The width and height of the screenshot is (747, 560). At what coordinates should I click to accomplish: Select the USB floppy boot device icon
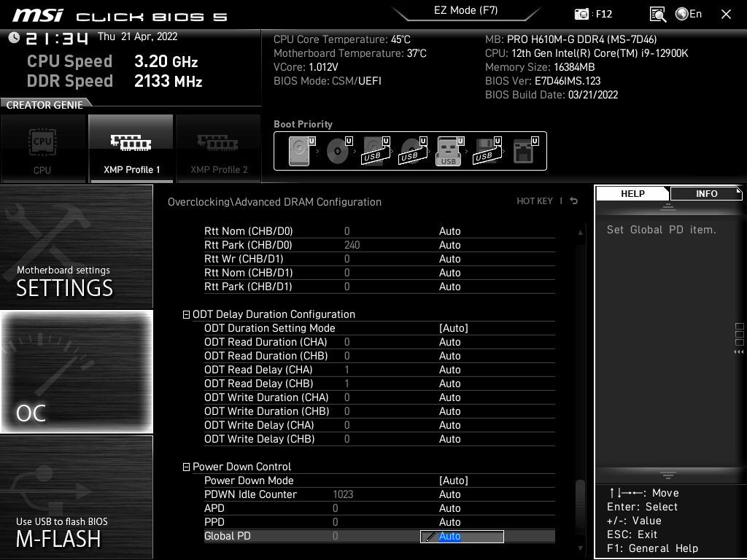coord(487,151)
